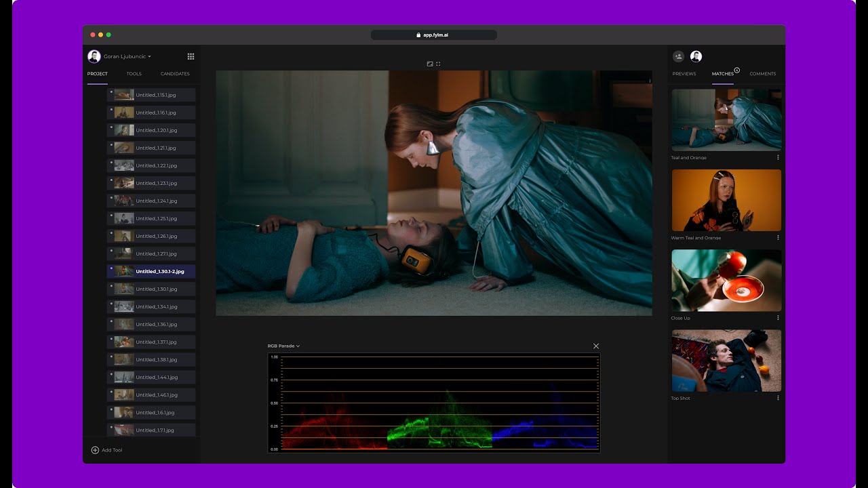This screenshot has height=488, width=868.
Task: Open options for Warm Teal and Orange
Action: click(x=778, y=238)
